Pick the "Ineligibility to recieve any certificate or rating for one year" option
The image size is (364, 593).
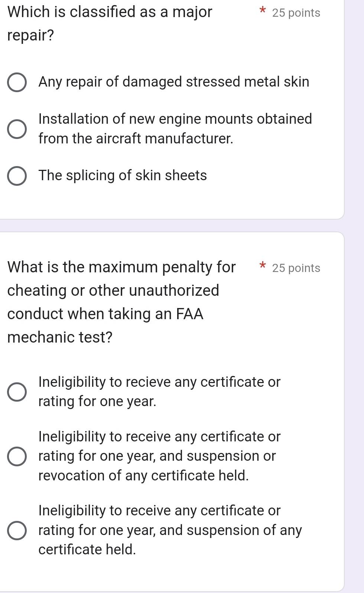pyautogui.click(x=17, y=391)
